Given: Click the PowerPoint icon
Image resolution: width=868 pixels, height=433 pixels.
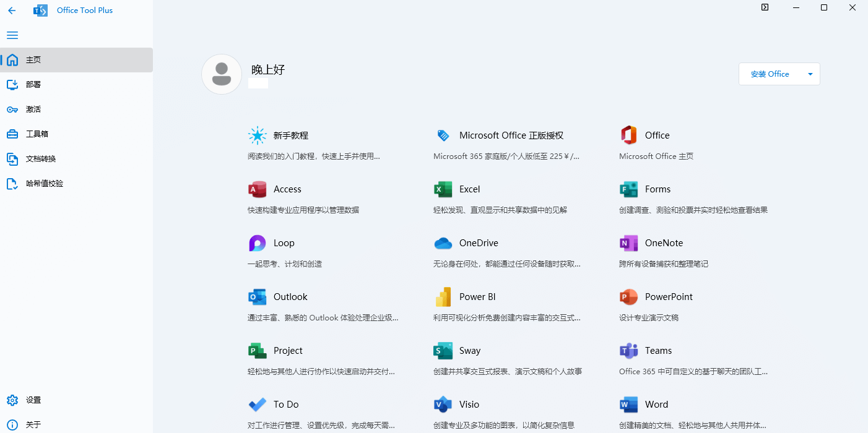Looking at the screenshot, I should (628, 297).
